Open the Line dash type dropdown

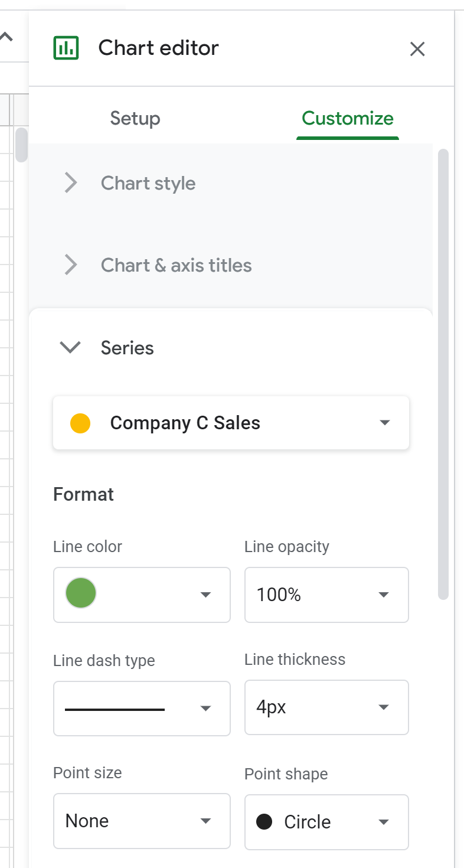[x=142, y=709]
